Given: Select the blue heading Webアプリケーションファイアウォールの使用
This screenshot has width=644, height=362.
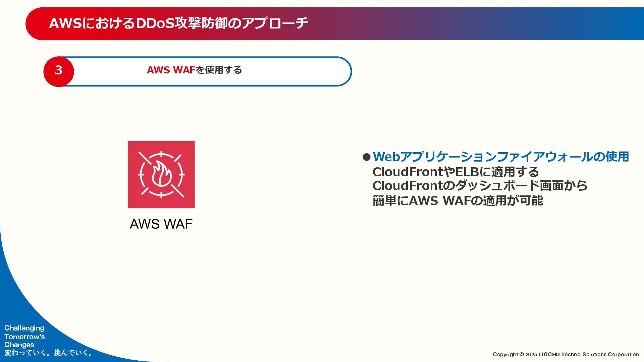Looking at the screenshot, I should (x=501, y=157).
